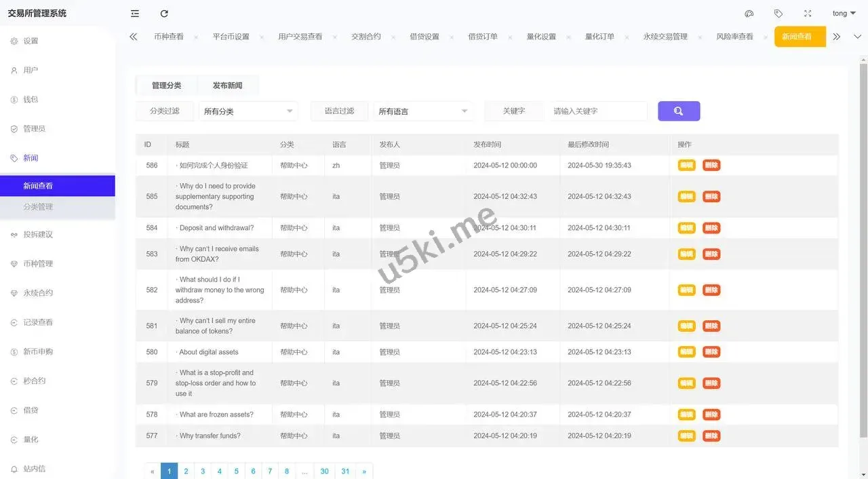Delete the news entry with ID 584
The image size is (868, 479).
[x=711, y=228]
